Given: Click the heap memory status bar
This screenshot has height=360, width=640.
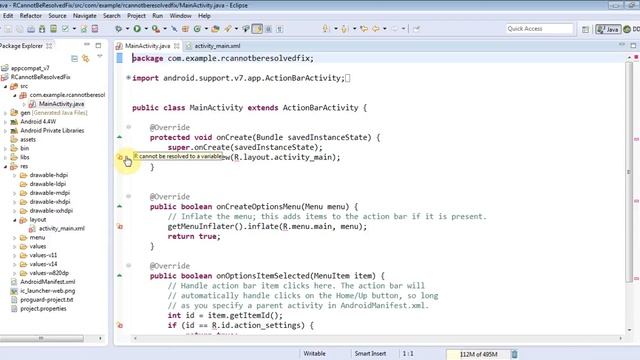Looking at the screenshot, I should coord(478,354).
